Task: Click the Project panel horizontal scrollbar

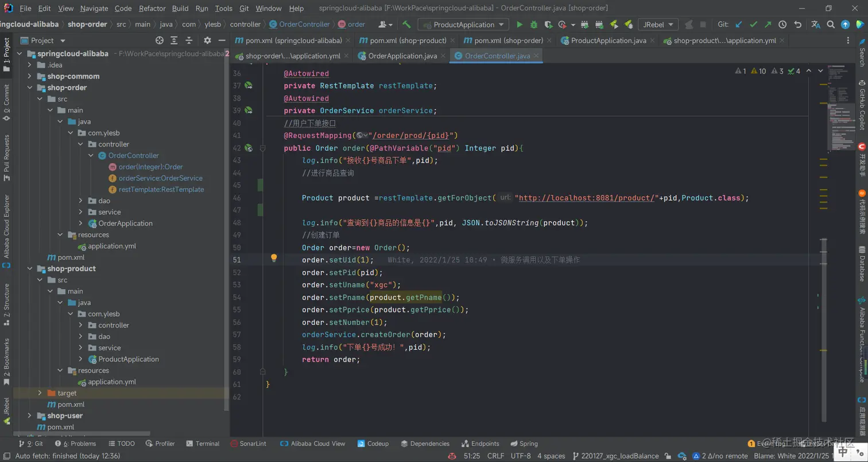Action: point(80,434)
